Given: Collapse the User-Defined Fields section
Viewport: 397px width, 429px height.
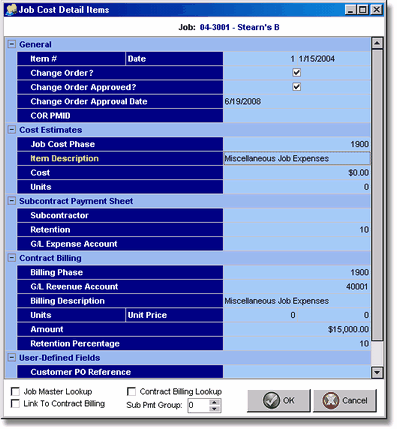Looking at the screenshot, I should (12, 358).
